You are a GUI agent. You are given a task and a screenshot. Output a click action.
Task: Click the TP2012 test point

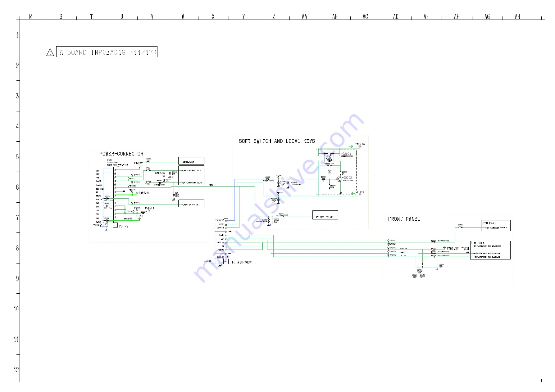133,175
